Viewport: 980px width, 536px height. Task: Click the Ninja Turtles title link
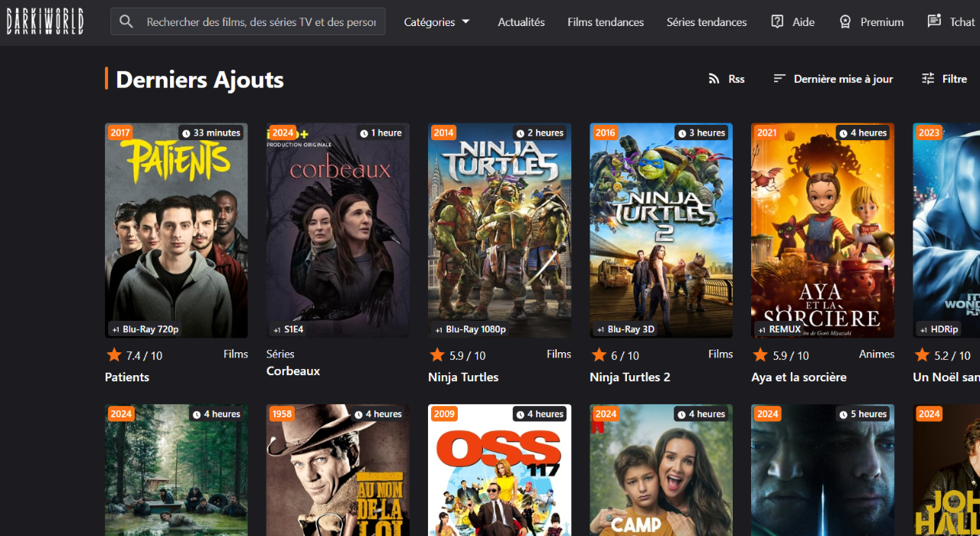463,377
